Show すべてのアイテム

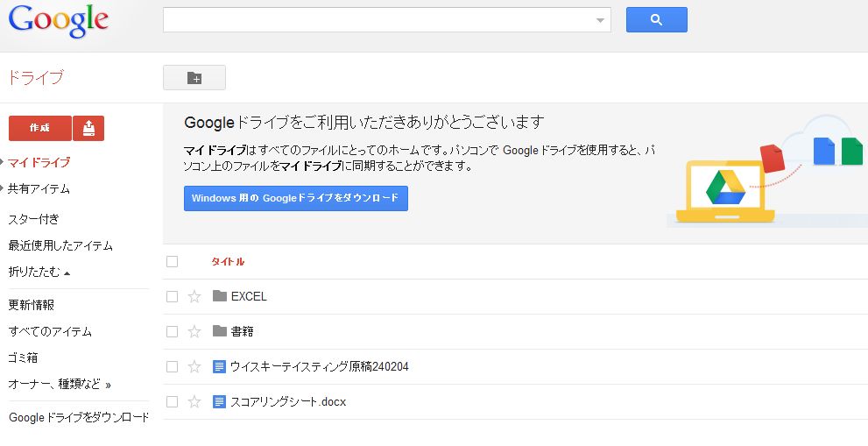pyautogui.click(x=50, y=331)
